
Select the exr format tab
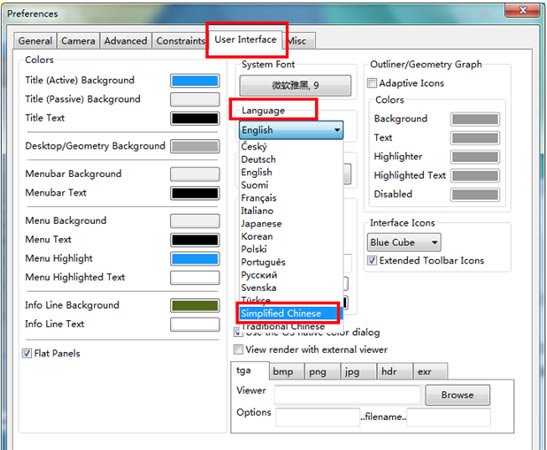click(430, 372)
